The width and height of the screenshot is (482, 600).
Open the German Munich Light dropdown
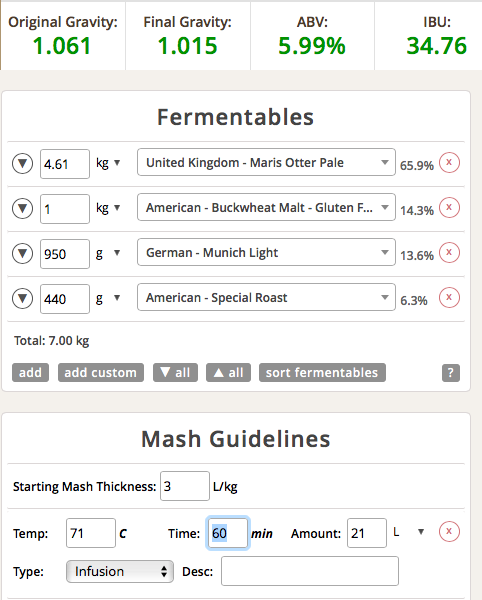click(266, 252)
